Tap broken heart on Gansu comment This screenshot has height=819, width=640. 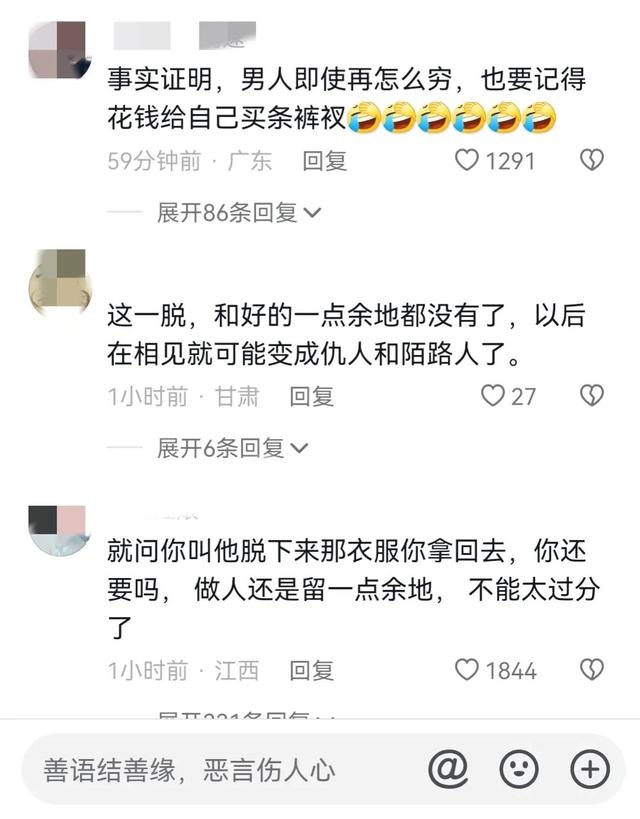tap(592, 396)
